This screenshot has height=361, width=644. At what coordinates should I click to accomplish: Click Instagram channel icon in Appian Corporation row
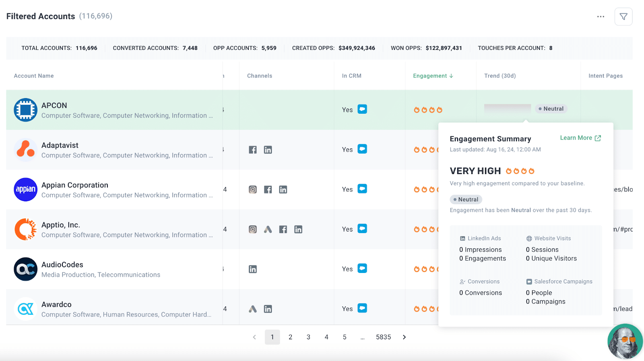click(253, 190)
